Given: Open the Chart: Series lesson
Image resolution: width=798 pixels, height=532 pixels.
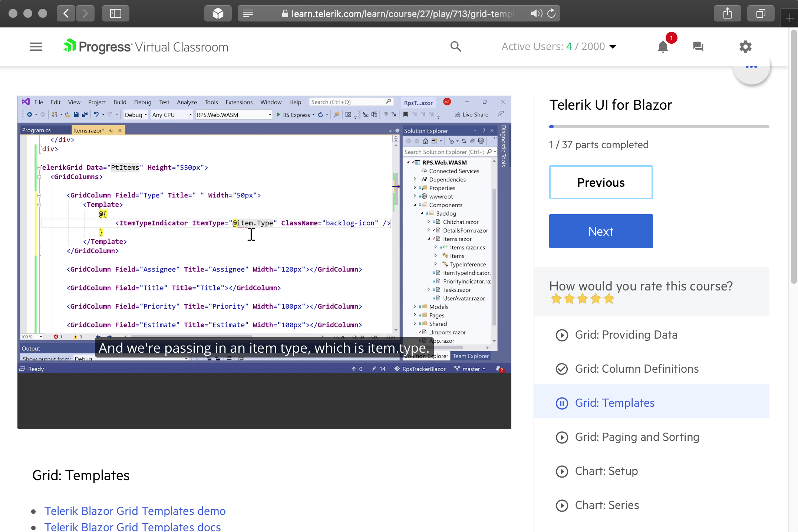Looking at the screenshot, I should click(607, 505).
